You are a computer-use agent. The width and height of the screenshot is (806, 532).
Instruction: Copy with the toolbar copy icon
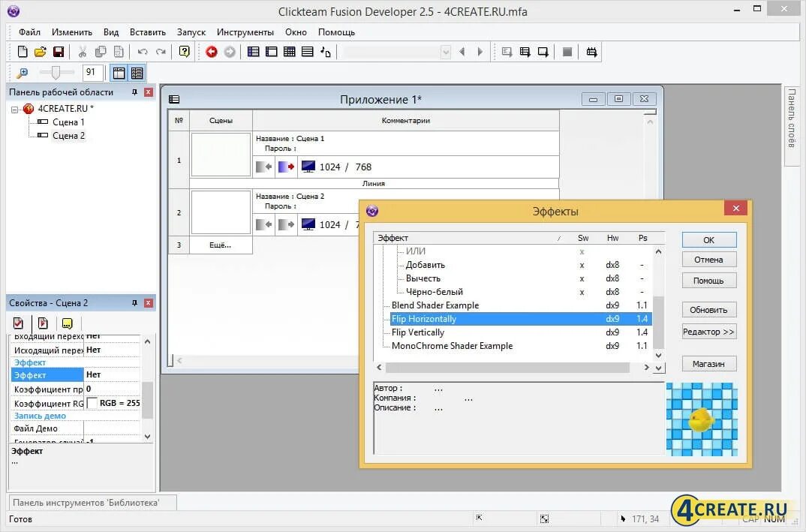tap(101, 52)
